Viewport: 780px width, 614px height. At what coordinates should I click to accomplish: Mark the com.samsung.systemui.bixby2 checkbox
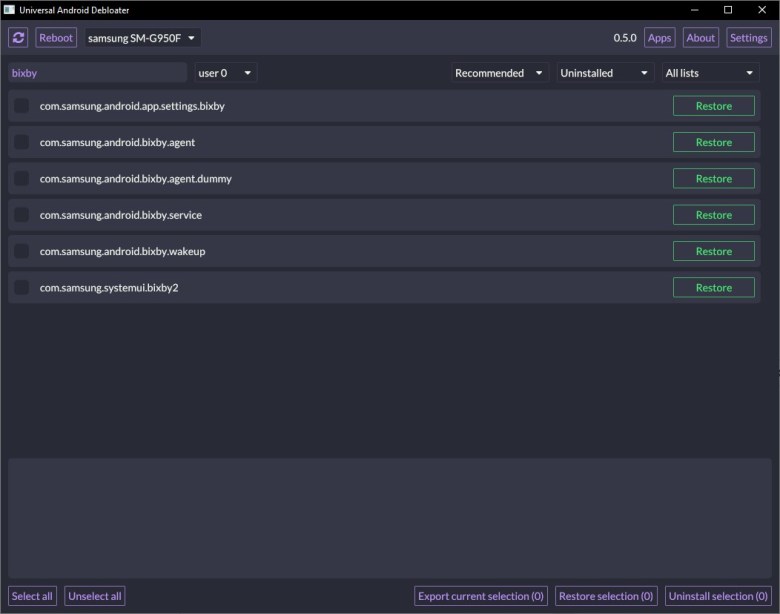click(21, 288)
